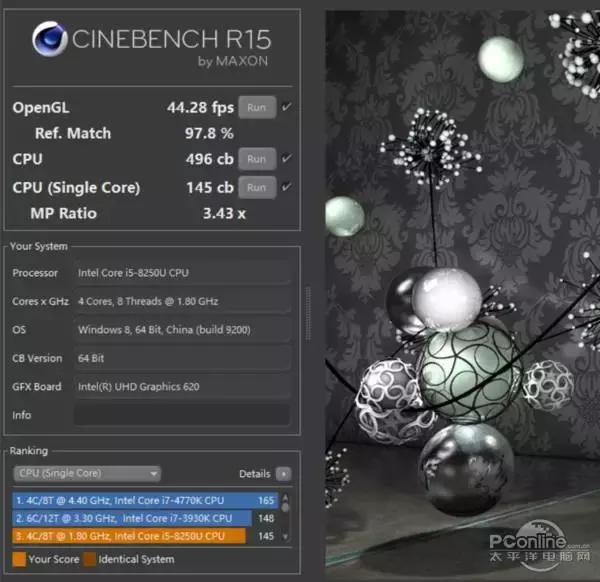Click the ranking list scroll down arrow

pos(285,537)
